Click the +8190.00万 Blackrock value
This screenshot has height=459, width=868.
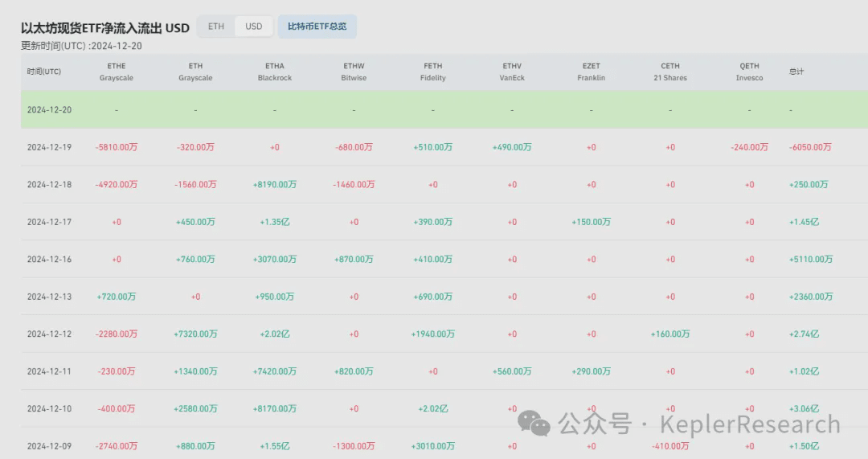click(x=275, y=184)
